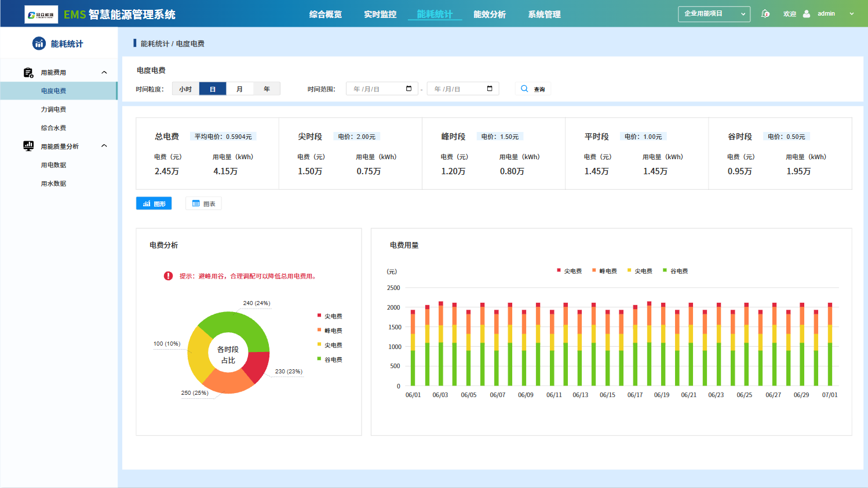Go to 能效分析 in top navigation

(489, 14)
